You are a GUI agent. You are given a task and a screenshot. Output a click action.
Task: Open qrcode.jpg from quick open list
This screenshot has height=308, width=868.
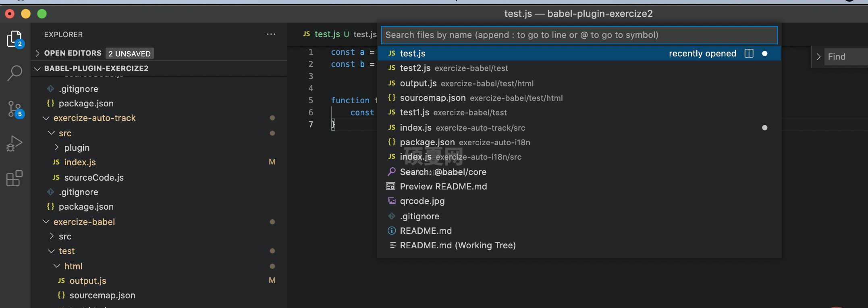tap(579, 201)
